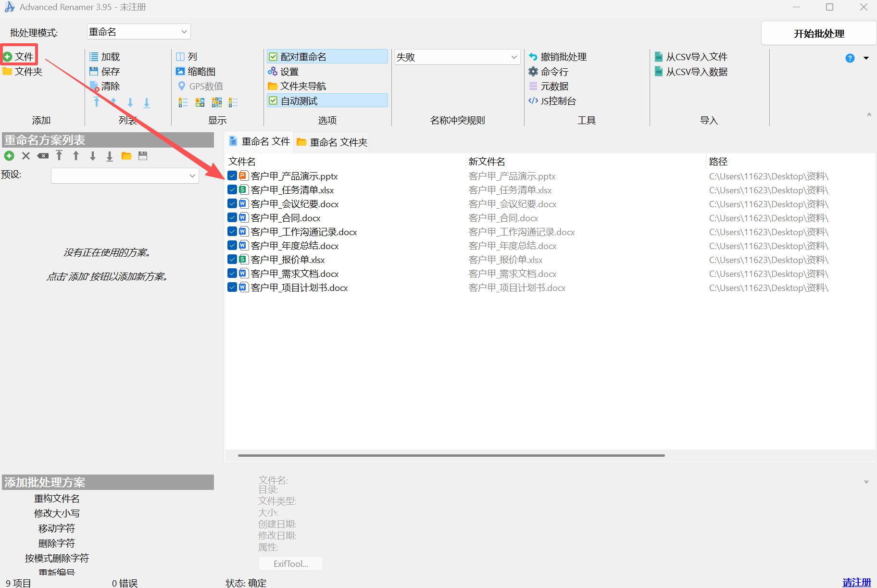Add a folder via 文件夹 button
The width and height of the screenshot is (877, 588).
23,72
